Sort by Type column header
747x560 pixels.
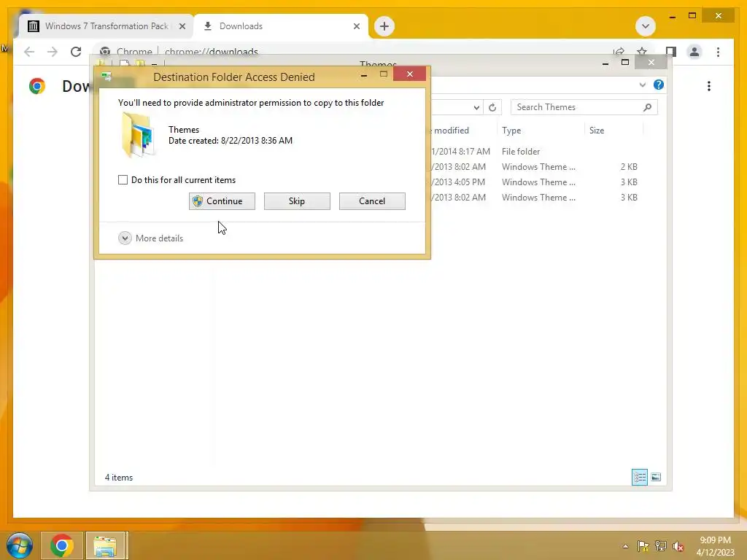511,131
